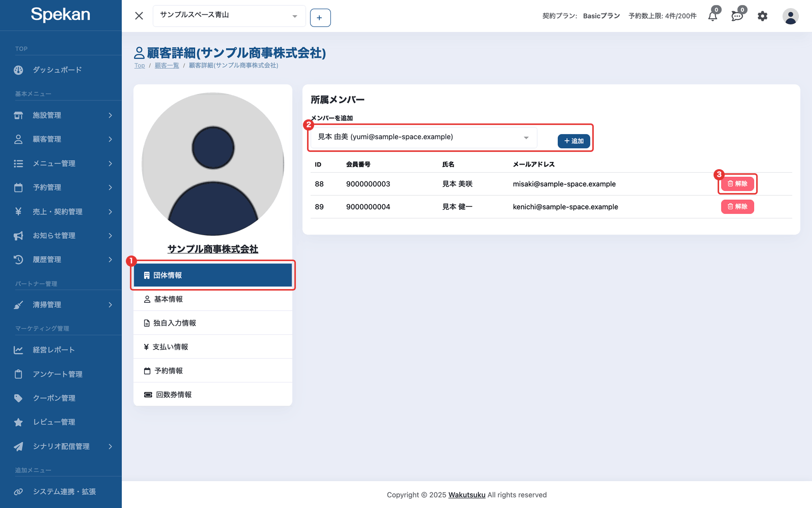Open the サンプルスペース青山 space dropdown
The image size is (812, 508).
coord(229,16)
